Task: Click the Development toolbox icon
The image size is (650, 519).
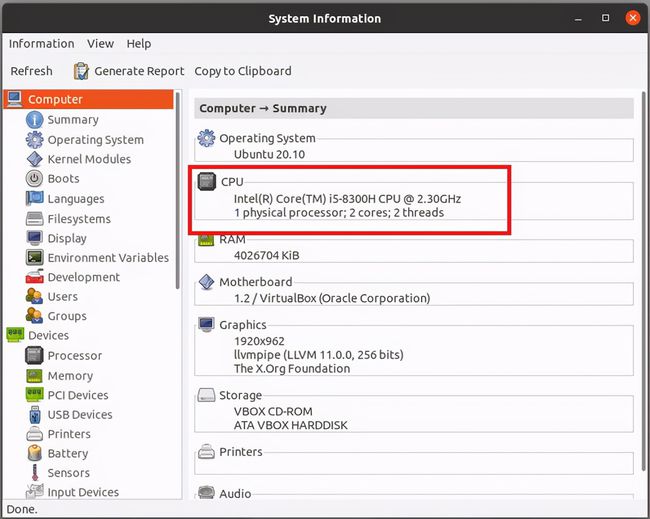Action: (x=34, y=276)
